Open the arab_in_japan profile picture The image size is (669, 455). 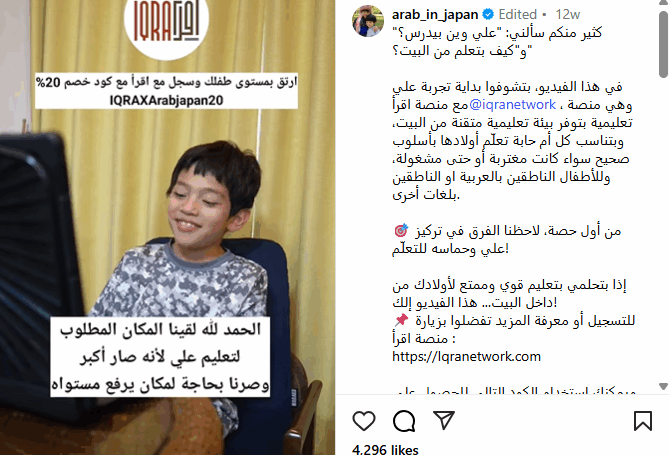(368, 21)
